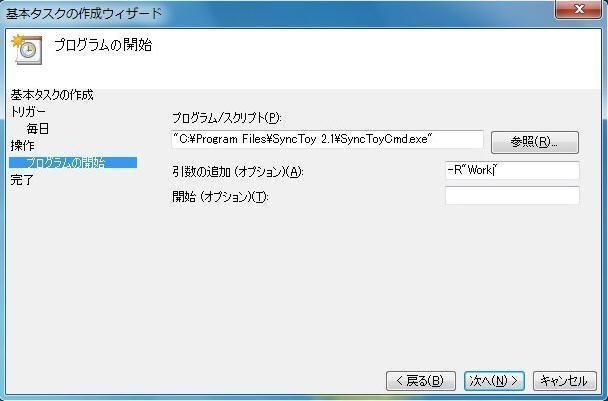
Task: Click the プログラムの開始 page heading
Action: coord(103,45)
